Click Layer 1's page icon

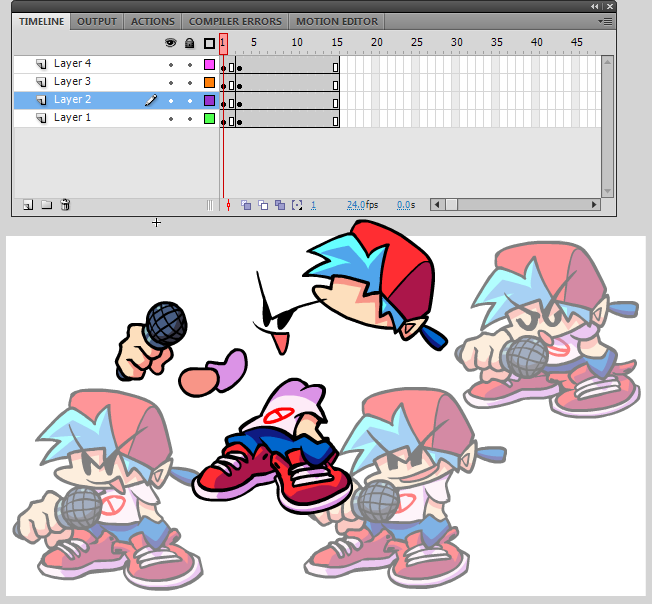click(x=41, y=118)
